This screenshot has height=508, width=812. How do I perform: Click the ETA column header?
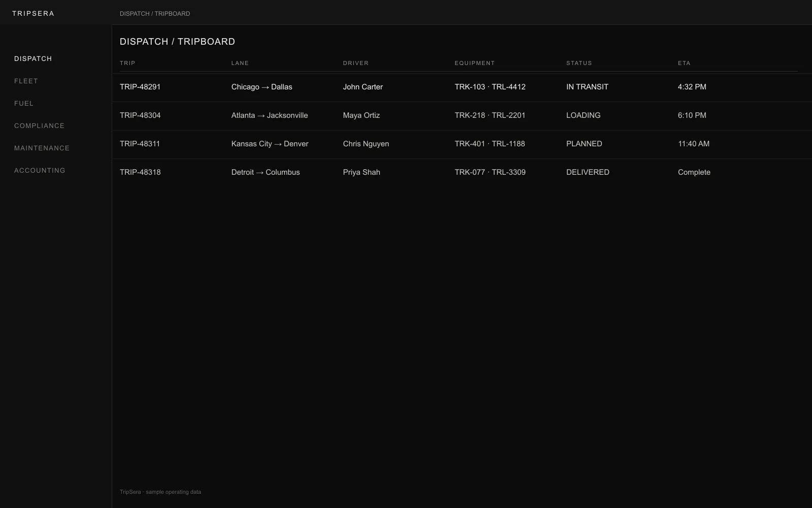pos(684,63)
